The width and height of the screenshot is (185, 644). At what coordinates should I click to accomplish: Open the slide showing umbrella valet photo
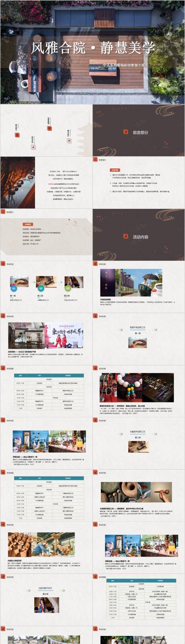(139, 287)
